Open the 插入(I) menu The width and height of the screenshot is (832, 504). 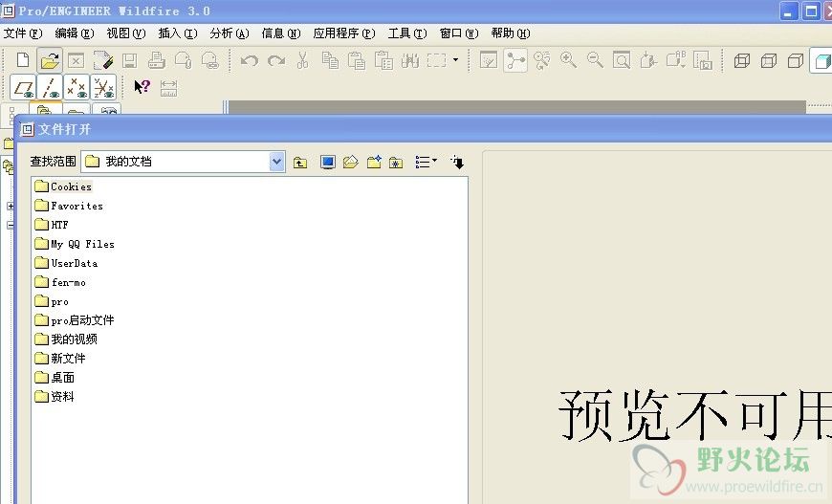point(178,33)
